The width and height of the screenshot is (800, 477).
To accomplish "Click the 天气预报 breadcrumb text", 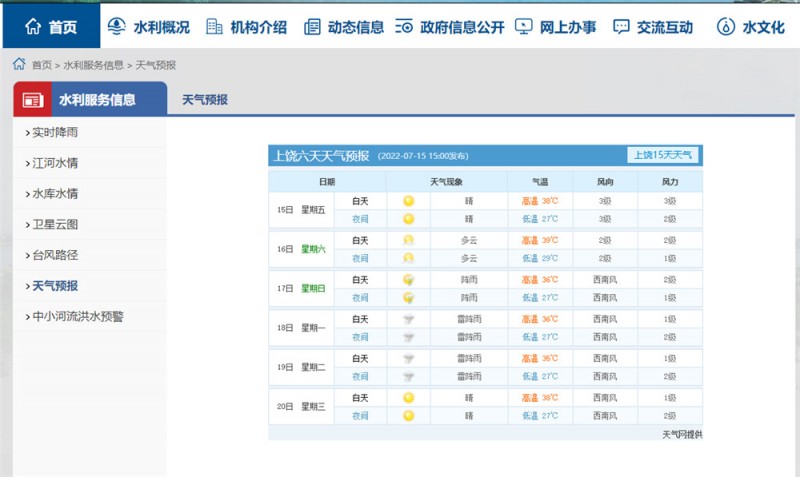I will (x=156, y=65).
